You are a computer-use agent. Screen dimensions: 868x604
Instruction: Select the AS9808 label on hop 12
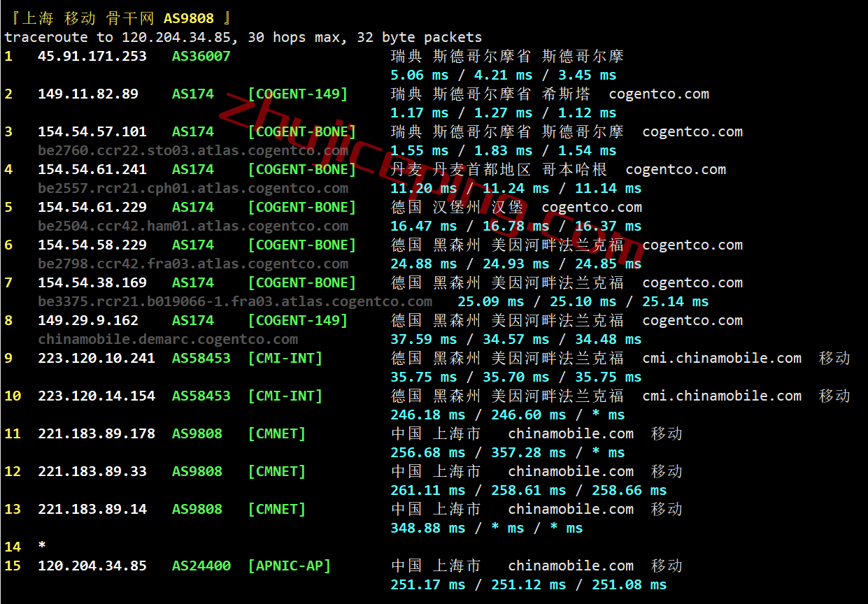(x=197, y=471)
